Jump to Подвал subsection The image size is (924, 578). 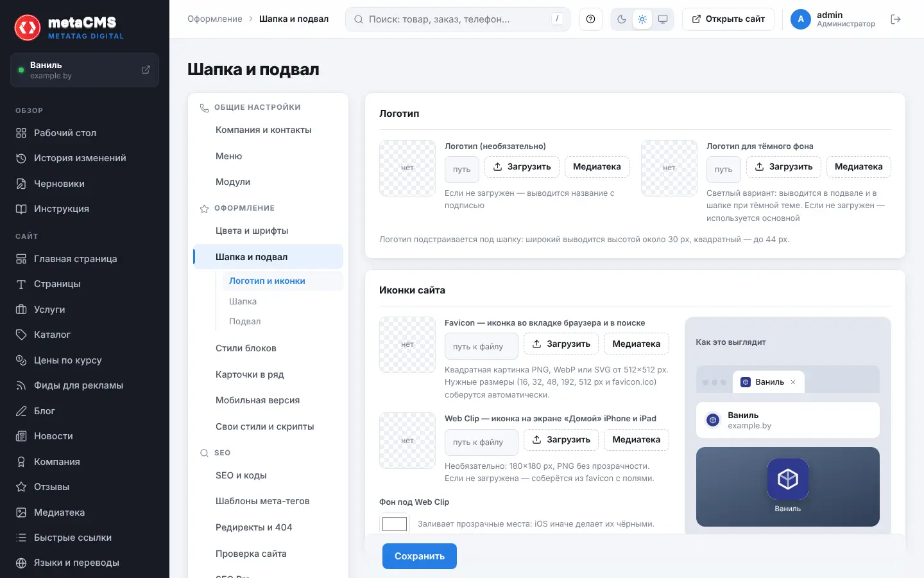pos(282,321)
